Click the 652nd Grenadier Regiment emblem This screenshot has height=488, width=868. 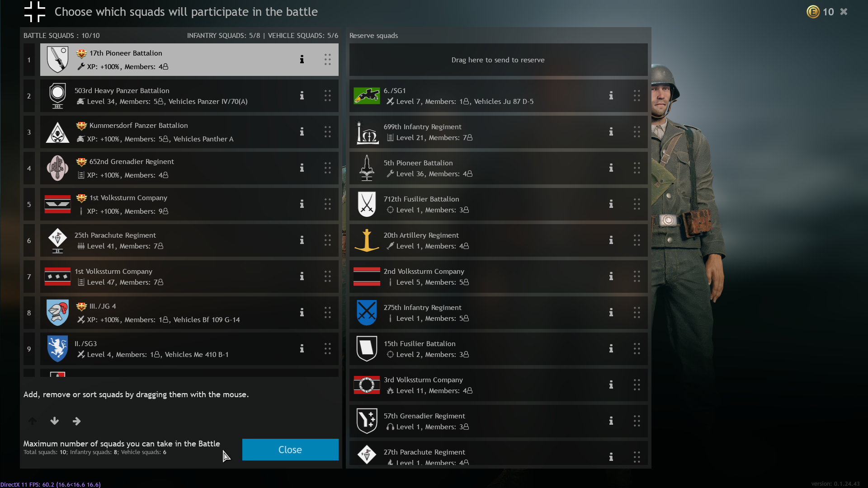coord(57,168)
